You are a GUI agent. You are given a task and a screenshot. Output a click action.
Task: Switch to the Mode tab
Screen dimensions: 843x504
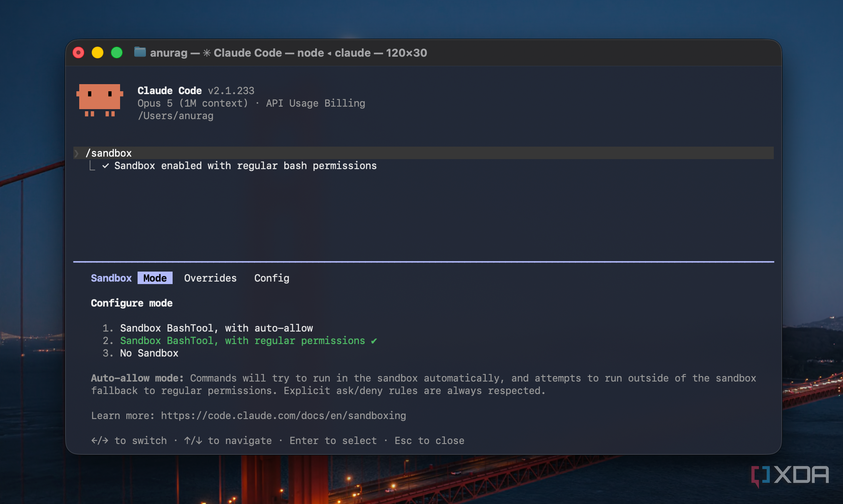click(155, 278)
